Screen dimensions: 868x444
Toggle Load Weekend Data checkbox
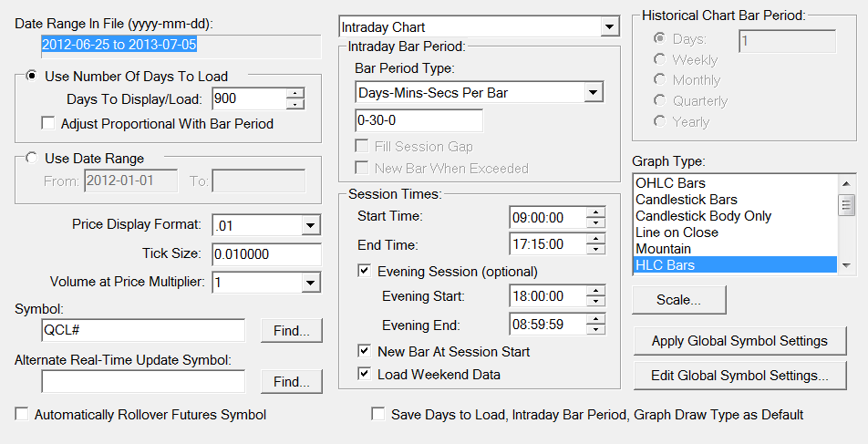(x=365, y=374)
